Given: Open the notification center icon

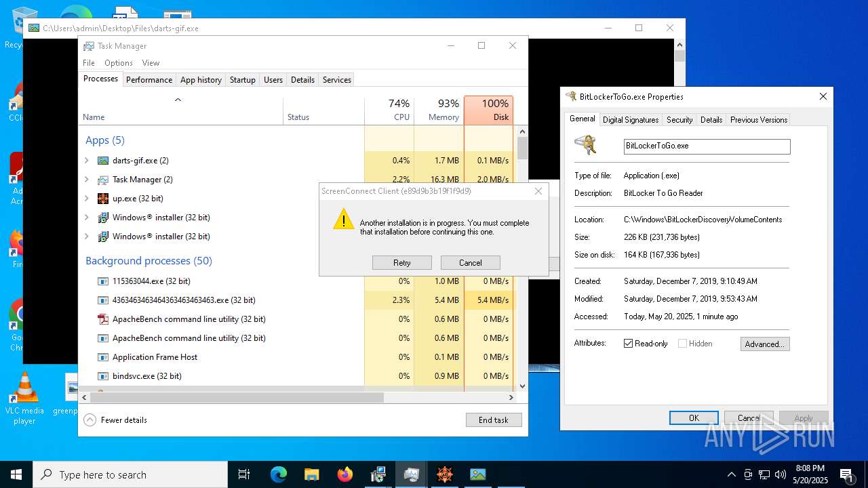Looking at the screenshot, I should coord(847,474).
